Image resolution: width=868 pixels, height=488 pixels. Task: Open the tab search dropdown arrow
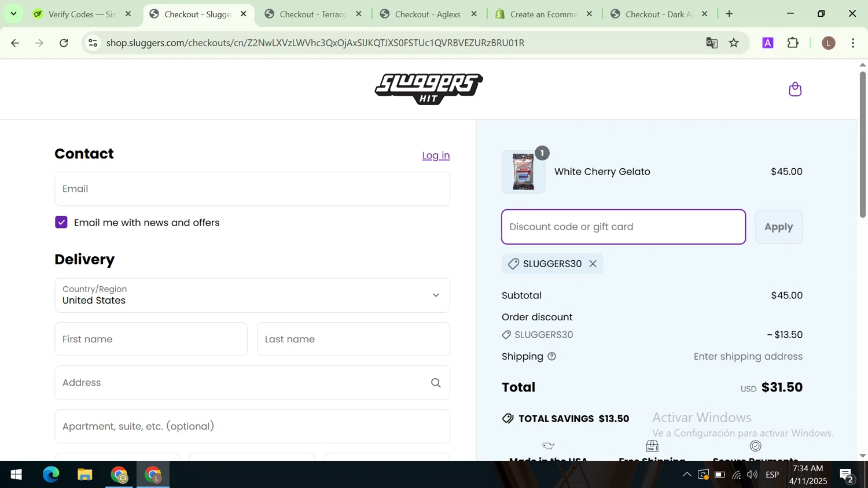click(x=13, y=13)
